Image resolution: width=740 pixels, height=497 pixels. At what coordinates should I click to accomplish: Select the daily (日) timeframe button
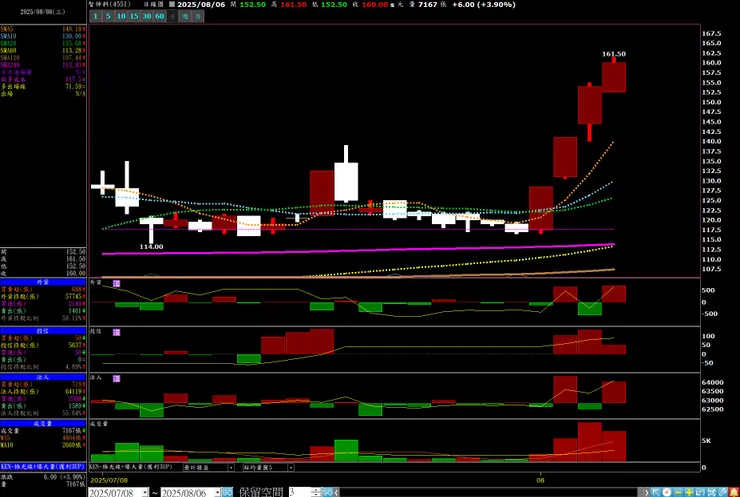coord(172,16)
